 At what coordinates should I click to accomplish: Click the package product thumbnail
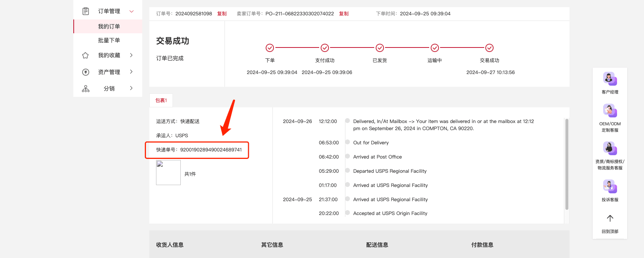(168, 172)
